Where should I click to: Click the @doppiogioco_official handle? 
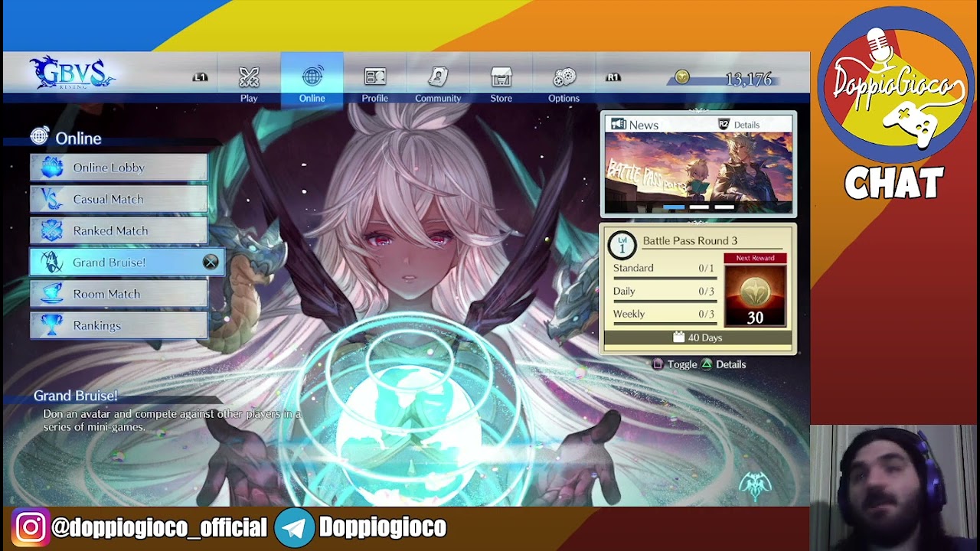[x=159, y=527]
